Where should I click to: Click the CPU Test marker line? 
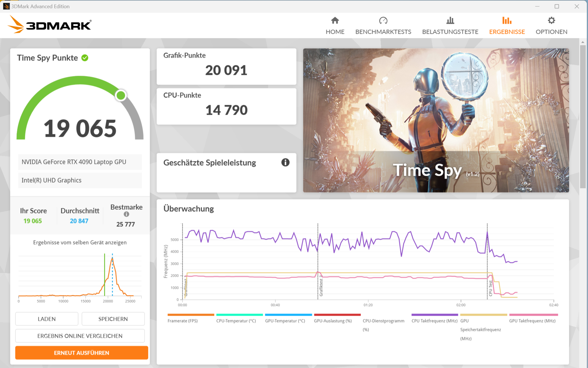487,261
